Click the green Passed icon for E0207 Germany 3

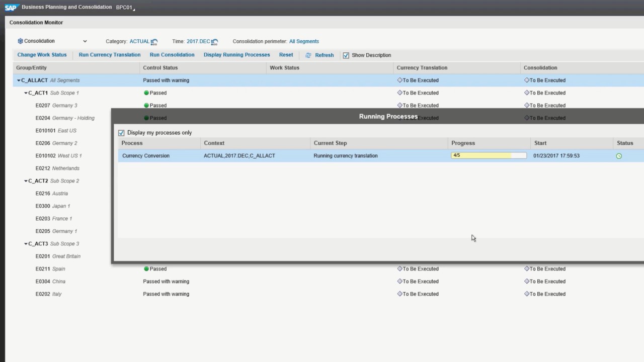point(146,106)
